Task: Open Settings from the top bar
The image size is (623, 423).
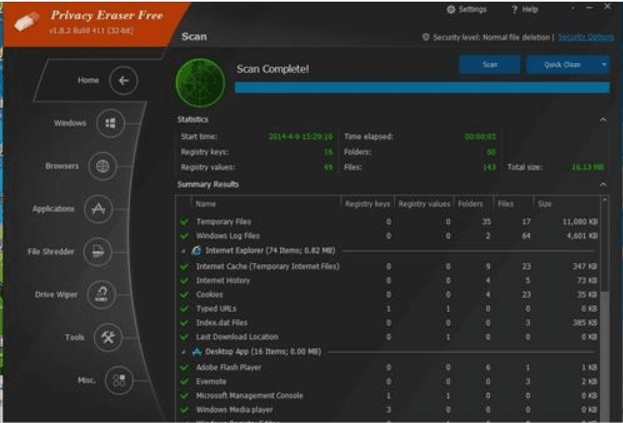Action: tap(466, 10)
